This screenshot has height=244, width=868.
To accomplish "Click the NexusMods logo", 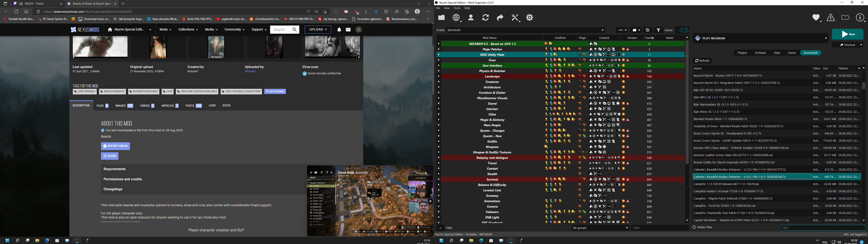I will pos(85,30).
